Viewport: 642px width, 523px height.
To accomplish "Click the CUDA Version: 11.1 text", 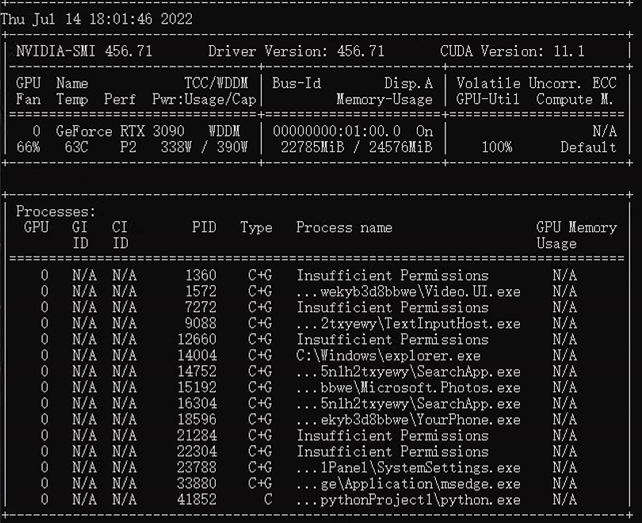I will 513,50.
